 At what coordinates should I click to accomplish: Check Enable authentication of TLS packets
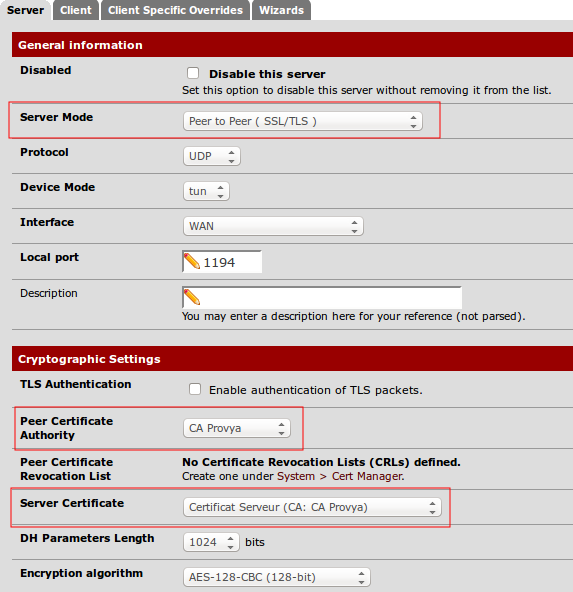click(x=195, y=389)
